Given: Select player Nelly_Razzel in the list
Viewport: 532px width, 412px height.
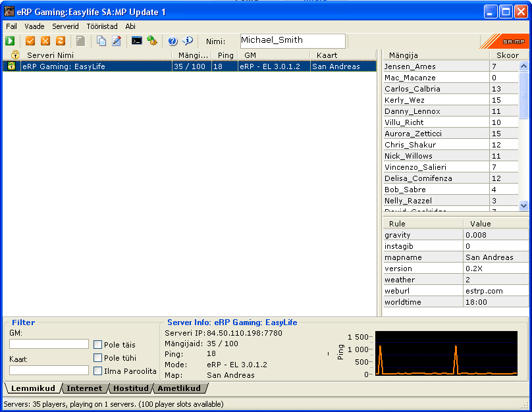Looking at the screenshot, I should [x=451, y=201].
